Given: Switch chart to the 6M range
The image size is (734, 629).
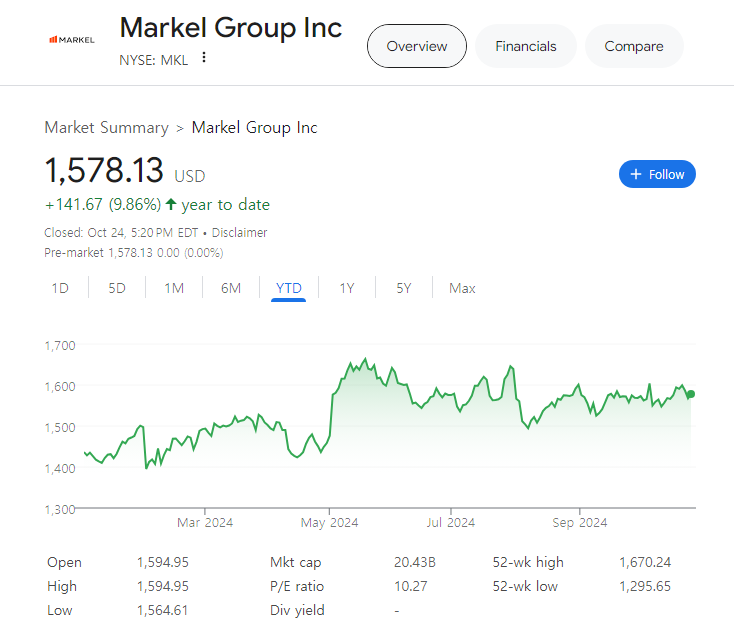Looking at the screenshot, I should pyautogui.click(x=231, y=288).
